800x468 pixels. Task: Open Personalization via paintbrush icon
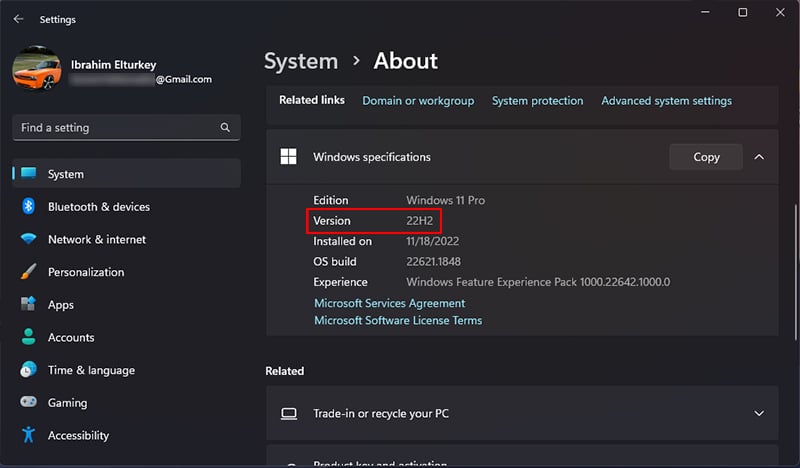[x=28, y=272]
